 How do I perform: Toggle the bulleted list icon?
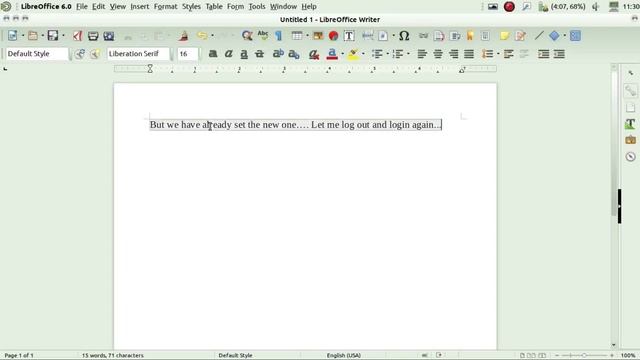tap(377, 54)
